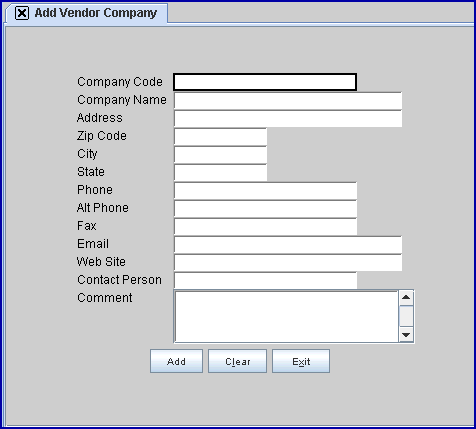Select the Add Vendor Company tab
476x429 pixels.
(87, 13)
